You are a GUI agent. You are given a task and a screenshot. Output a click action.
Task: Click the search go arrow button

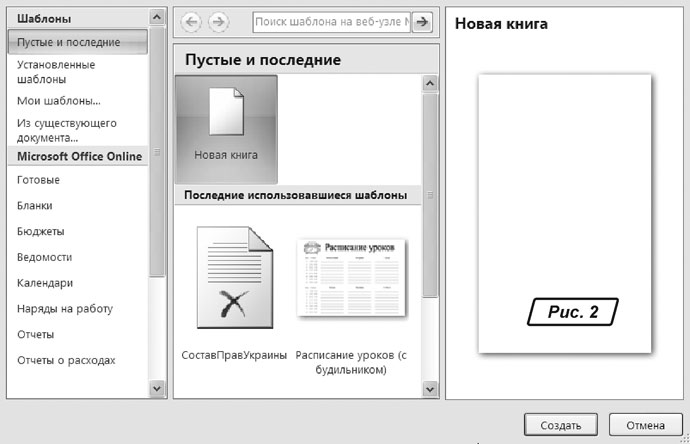tap(422, 21)
